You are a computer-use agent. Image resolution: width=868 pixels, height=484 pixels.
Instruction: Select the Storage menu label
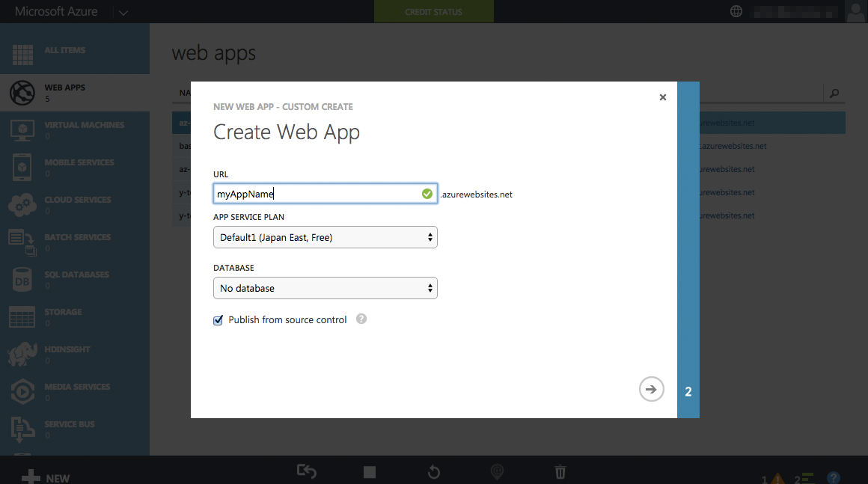pyautogui.click(x=63, y=312)
